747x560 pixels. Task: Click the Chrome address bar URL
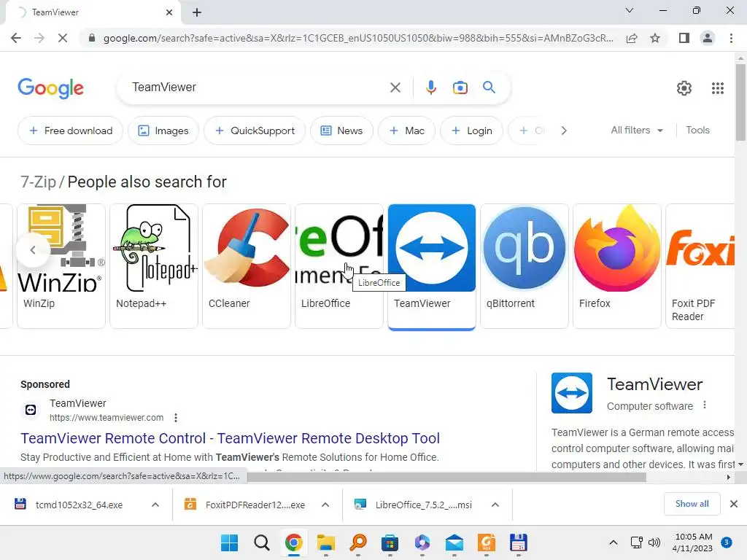pyautogui.click(x=358, y=38)
